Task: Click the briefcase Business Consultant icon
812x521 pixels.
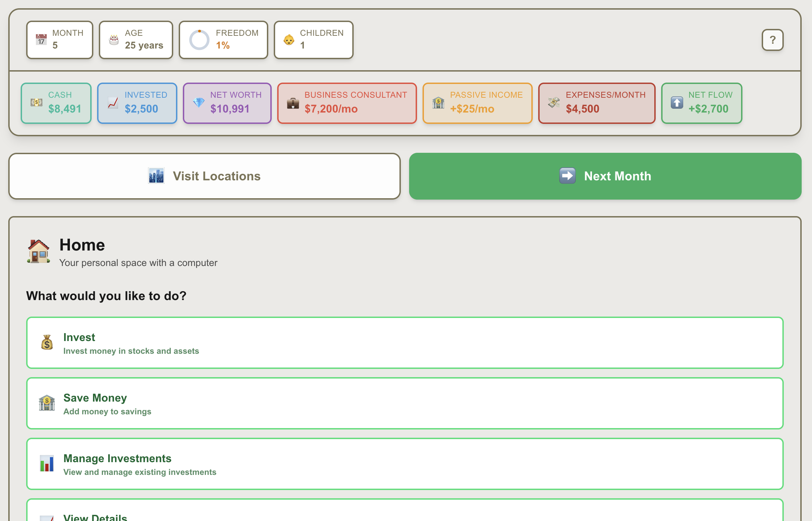Action: click(293, 103)
